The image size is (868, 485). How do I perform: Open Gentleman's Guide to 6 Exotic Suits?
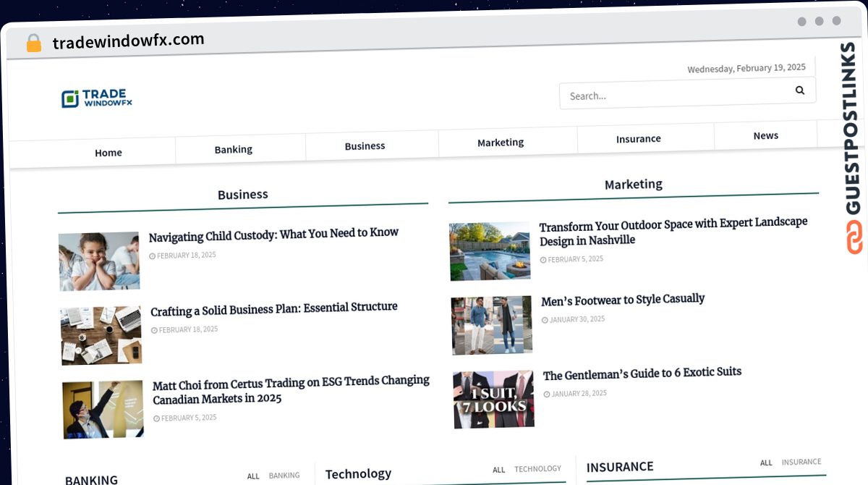pyautogui.click(x=642, y=374)
